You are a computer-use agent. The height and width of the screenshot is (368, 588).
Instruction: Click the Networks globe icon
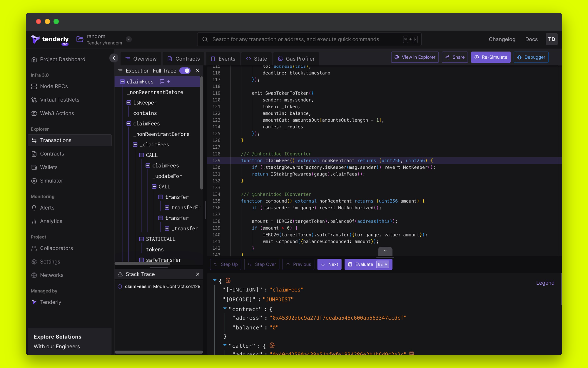[x=34, y=275]
